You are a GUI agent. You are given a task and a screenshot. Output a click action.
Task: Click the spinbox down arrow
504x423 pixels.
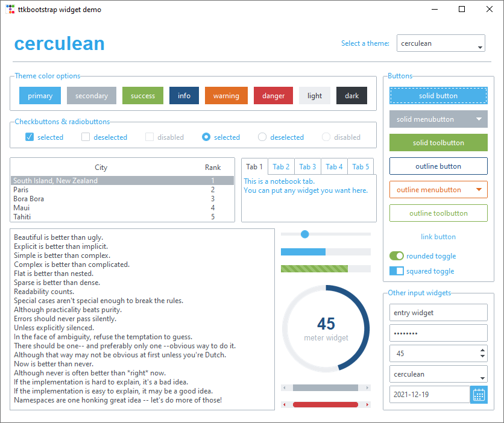tap(481, 357)
